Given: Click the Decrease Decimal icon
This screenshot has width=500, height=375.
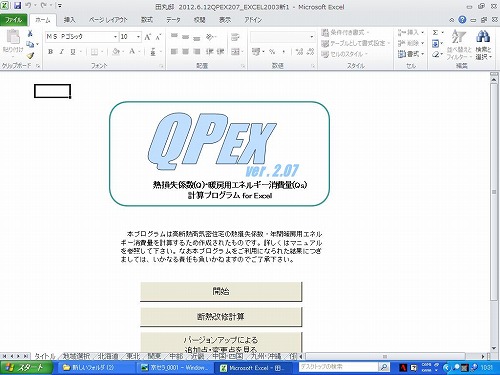Looking at the screenshot, I should (310, 52).
